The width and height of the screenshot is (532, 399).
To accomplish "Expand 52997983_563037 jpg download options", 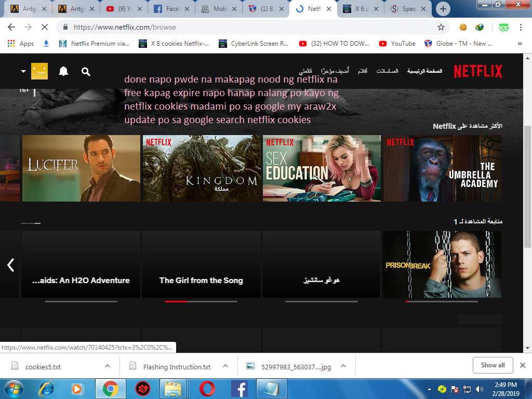I will click(343, 366).
